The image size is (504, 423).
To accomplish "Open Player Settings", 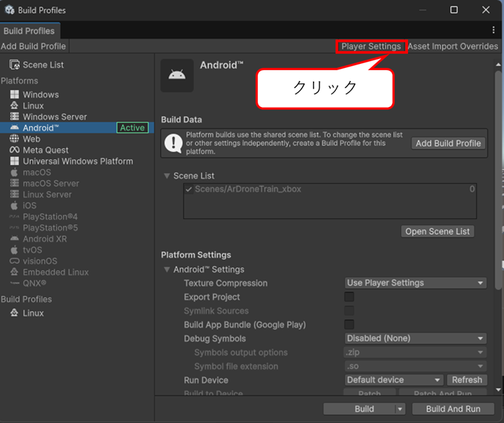I will 371,47.
